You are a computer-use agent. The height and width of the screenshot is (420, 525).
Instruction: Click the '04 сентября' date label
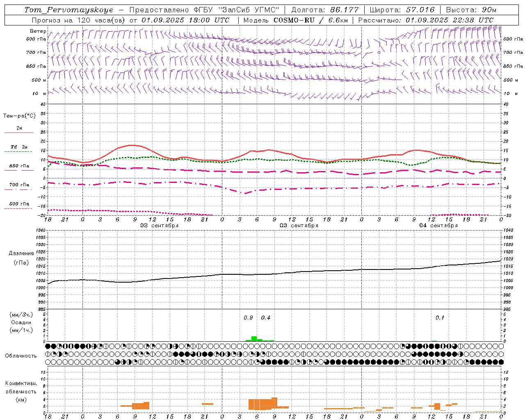(438, 226)
